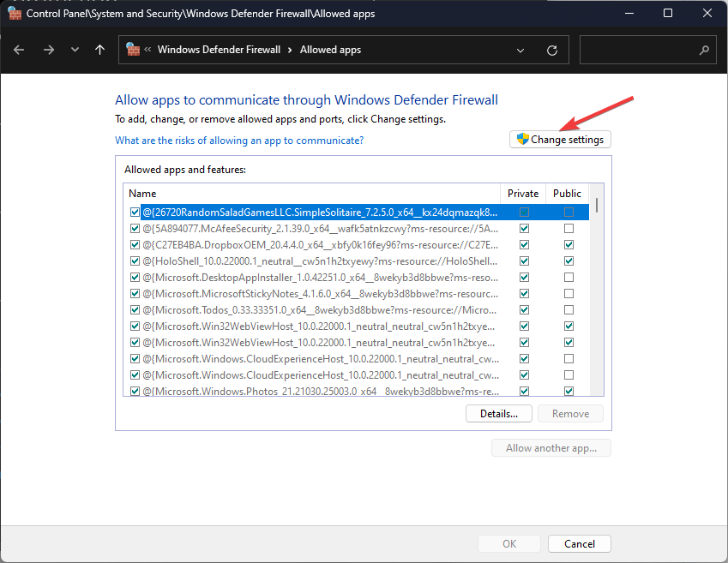The height and width of the screenshot is (563, 728).
Task: Click the Forward navigation arrow
Action: 48,50
